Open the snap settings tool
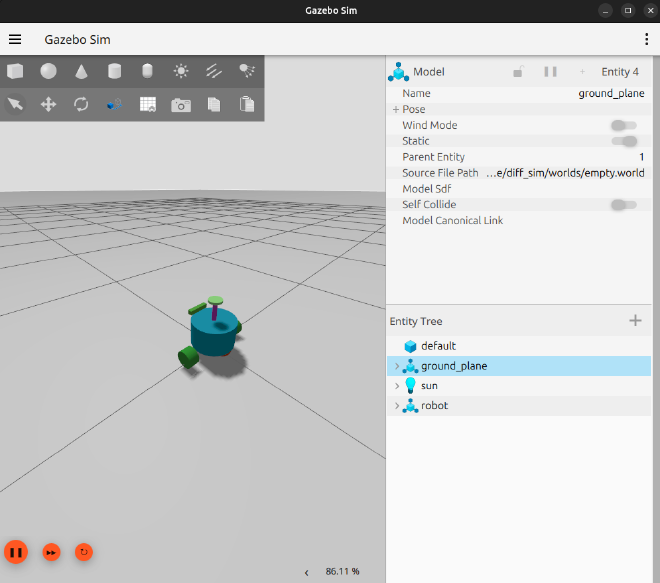This screenshot has width=660, height=583. [x=114, y=104]
